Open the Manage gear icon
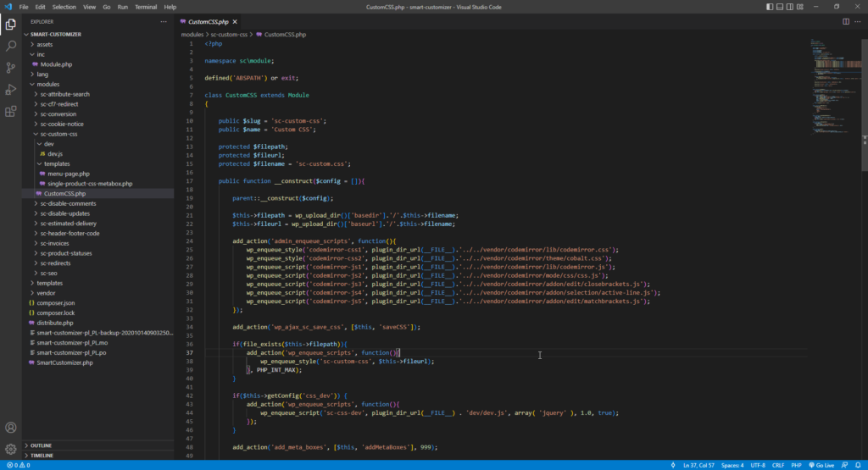This screenshot has height=470, width=868. click(10, 449)
